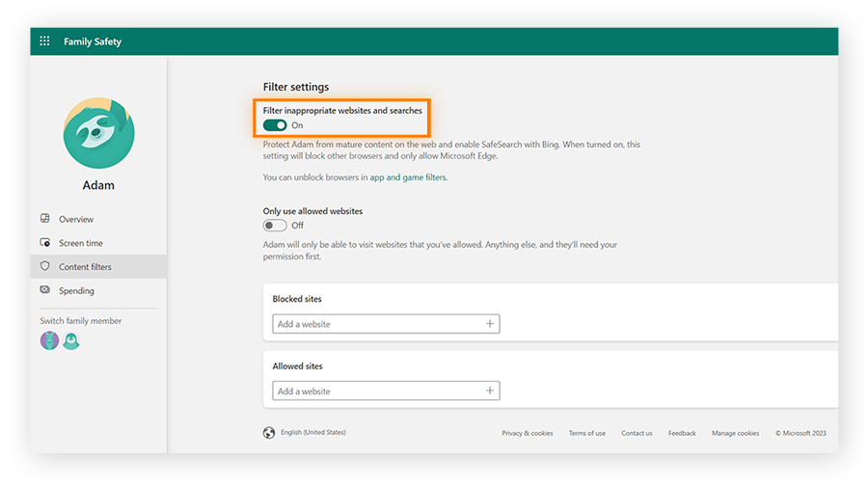The width and height of the screenshot is (868, 486).
Task: Click the plus button for Blocked sites
Action: [x=490, y=324]
